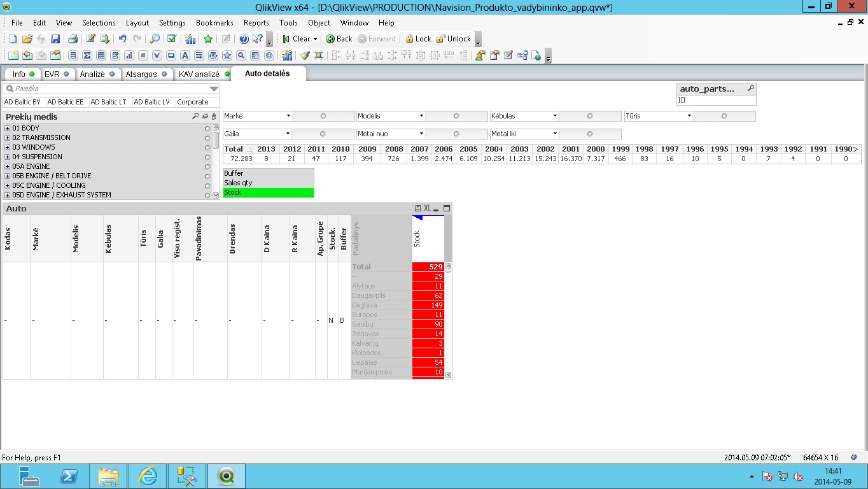Screen dimensions: 868x489
Task: Create a List Box object icon
Action: click(x=73, y=55)
